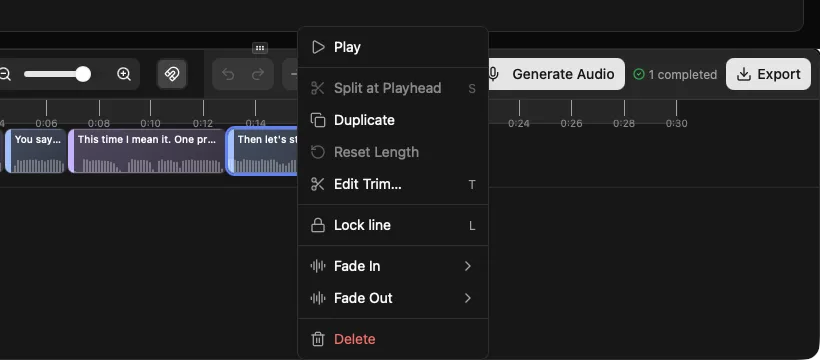Select the "Then let's st" highlighted clip
The height and width of the screenshot is (360, 820).
click(263, 151)
